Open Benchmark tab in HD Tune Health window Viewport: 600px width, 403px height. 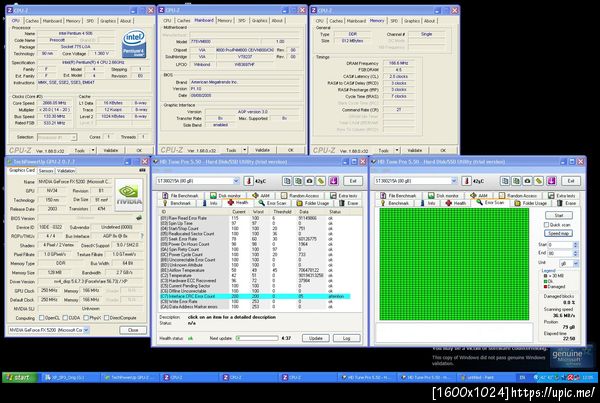(x=177, y=203)
